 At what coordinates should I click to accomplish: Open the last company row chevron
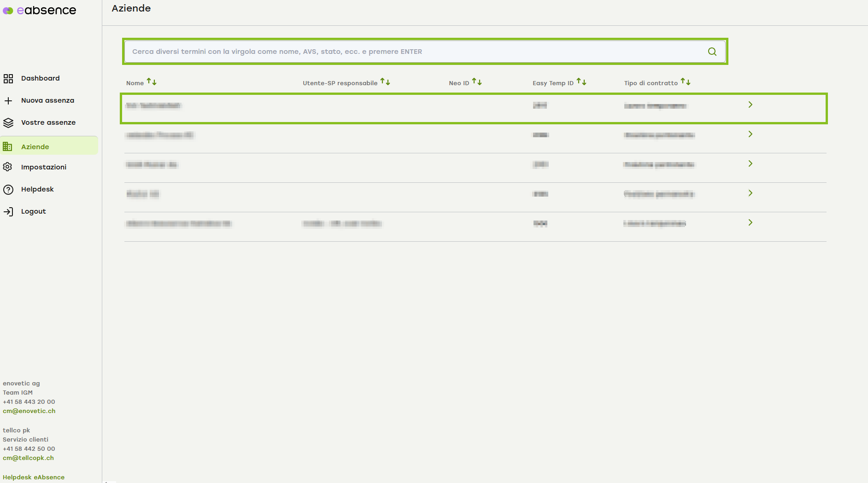click(x=750, y=223)
